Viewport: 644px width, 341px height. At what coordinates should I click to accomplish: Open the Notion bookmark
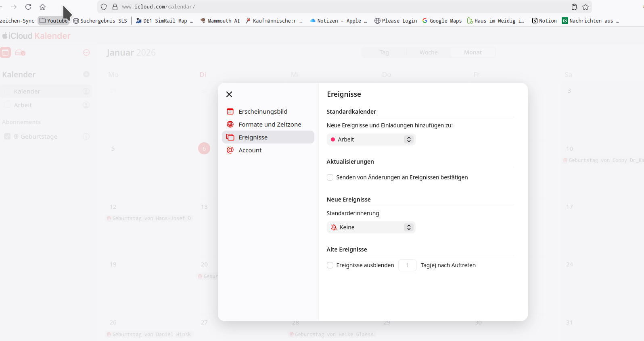point(544,21)
